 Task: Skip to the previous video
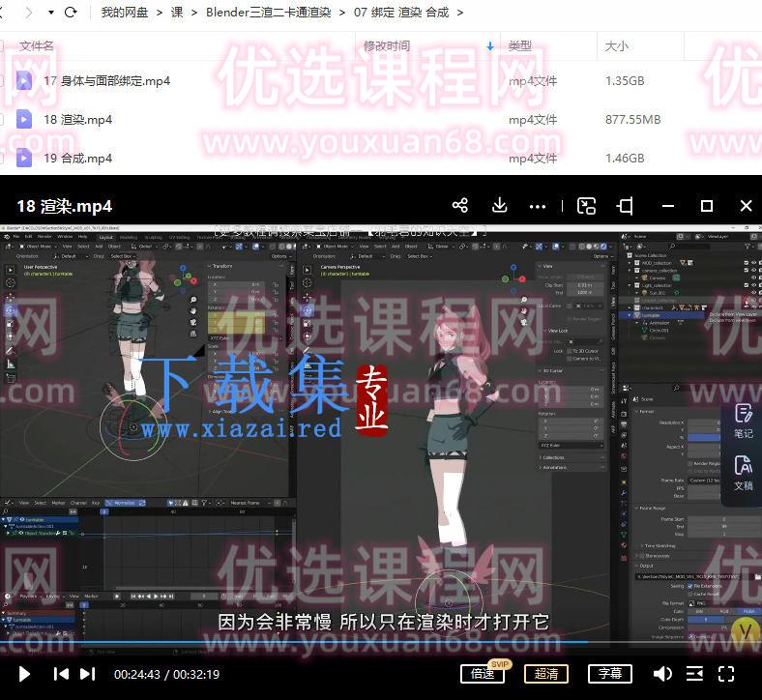[x=61, y=674]
